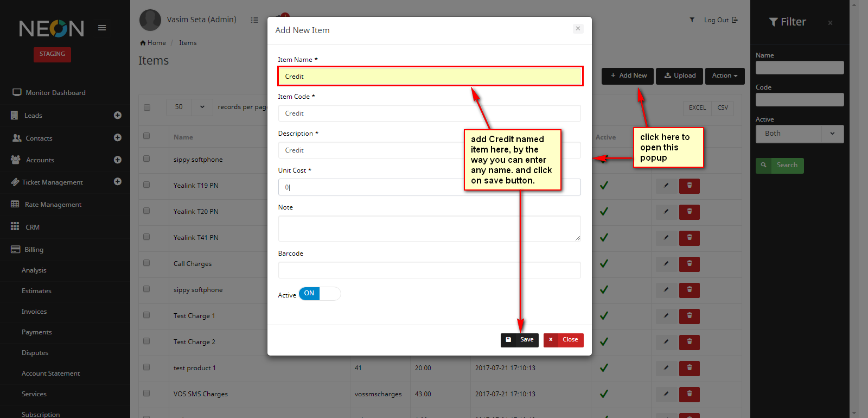Check the box for sippy softphone row
The height and width of the screenshot is (418, 868).
pyautogui.click(x=146, y=159)
